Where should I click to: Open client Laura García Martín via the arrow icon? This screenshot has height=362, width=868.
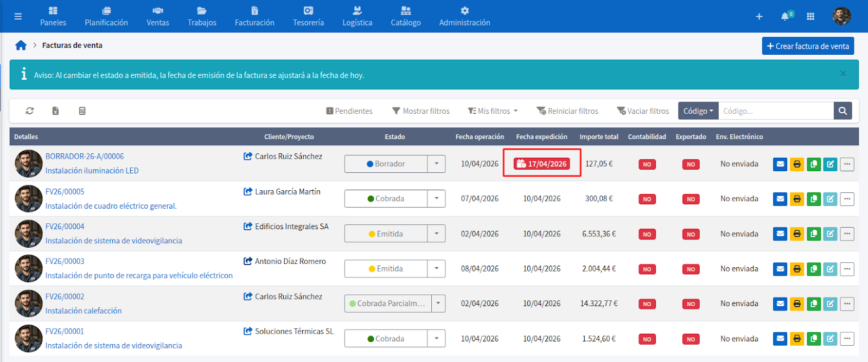248,191
